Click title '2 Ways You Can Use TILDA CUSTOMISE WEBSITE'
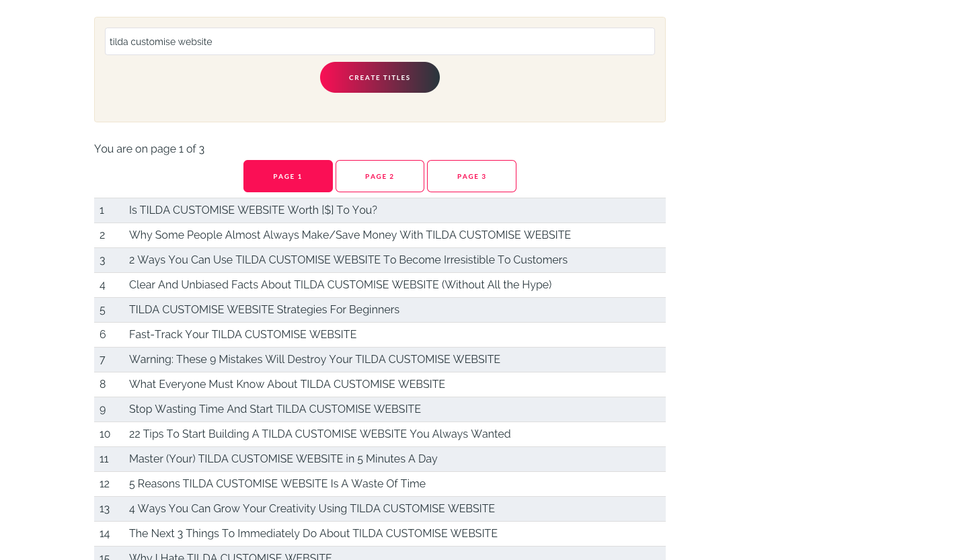This screenshot has width=965, height=560. pos(348,260)
